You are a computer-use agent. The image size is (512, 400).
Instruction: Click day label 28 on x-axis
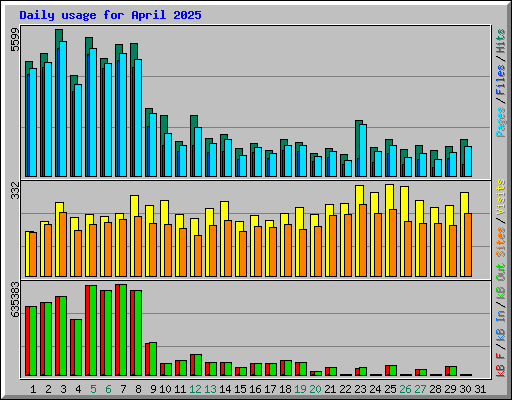[435, 389]
